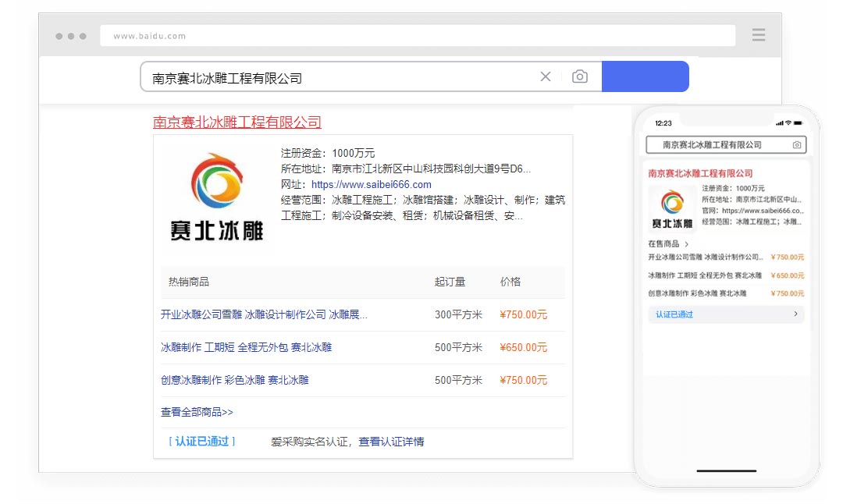The image size is (843, 504).
Task: Expand the 在售商品 chevron on the phone
Action: pos(687,244)
